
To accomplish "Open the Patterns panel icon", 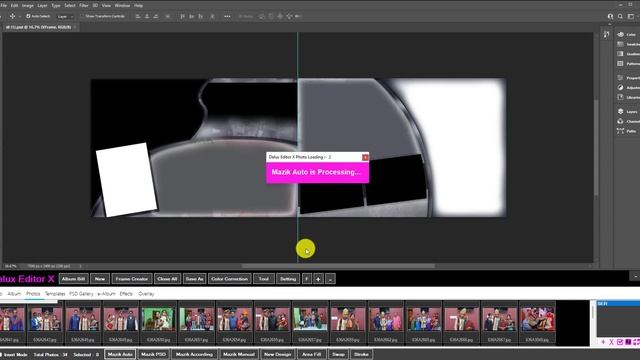I will point(620,64).
